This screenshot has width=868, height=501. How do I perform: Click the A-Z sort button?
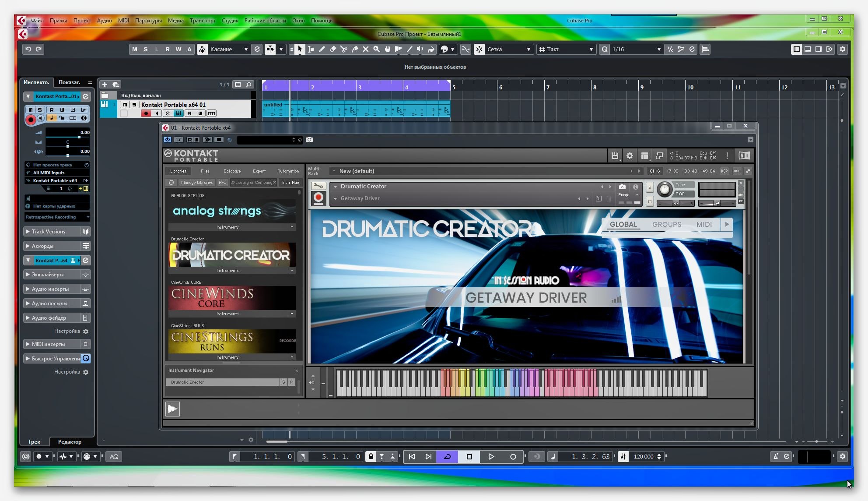click(x=223, y=183)
